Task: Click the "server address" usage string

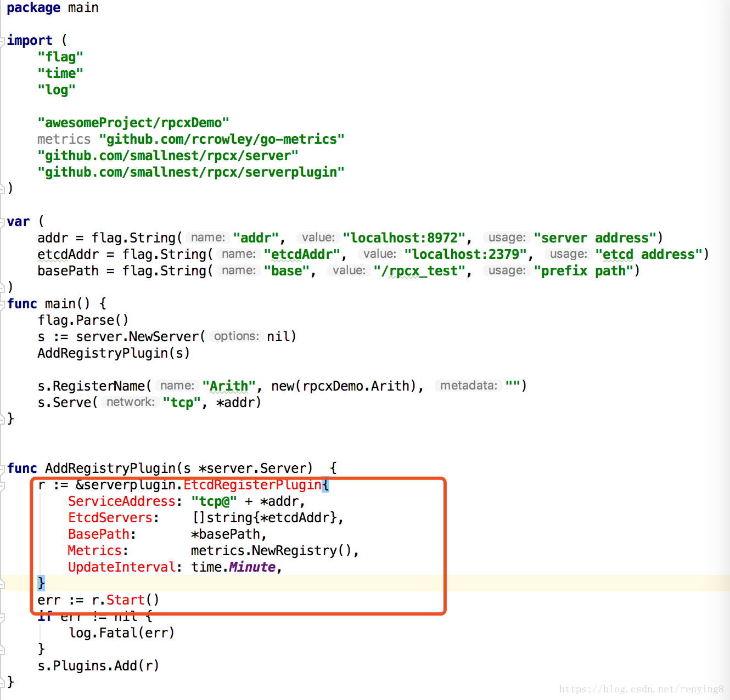Action: click(595, 238)
